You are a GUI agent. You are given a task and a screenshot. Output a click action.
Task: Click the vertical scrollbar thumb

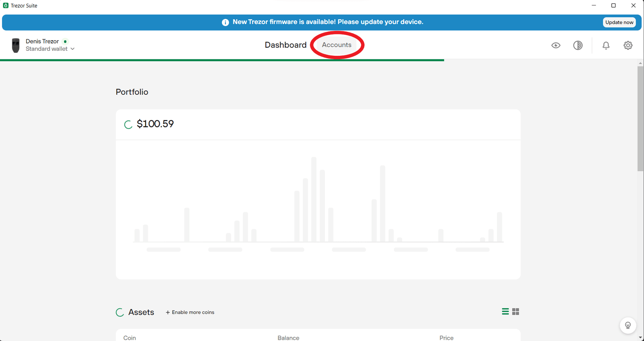[640, 119]
